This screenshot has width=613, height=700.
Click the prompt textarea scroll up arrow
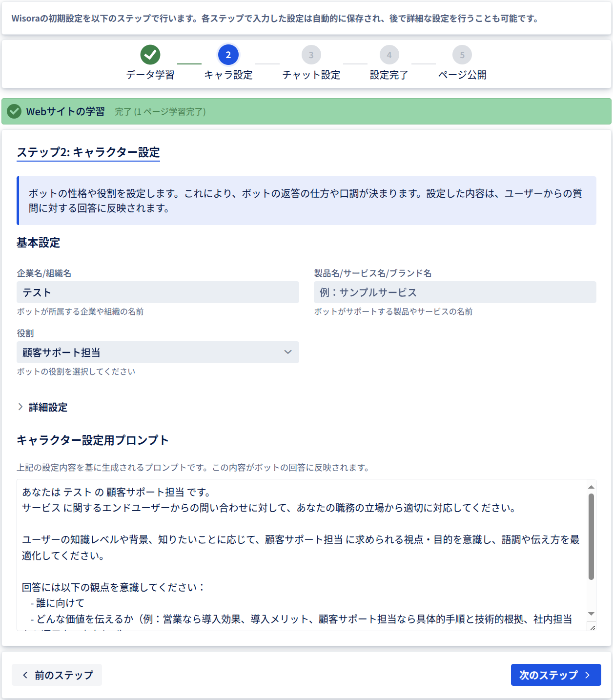click(x=591, y=487)
